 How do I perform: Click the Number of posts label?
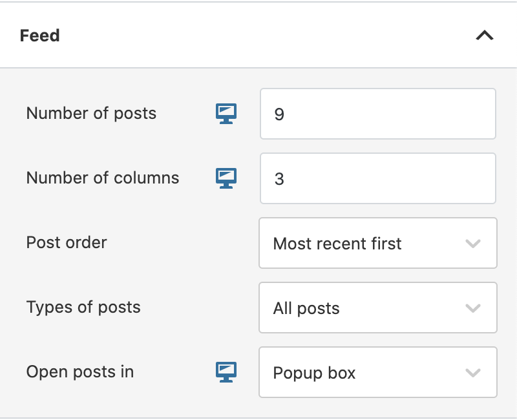point(91,114)
